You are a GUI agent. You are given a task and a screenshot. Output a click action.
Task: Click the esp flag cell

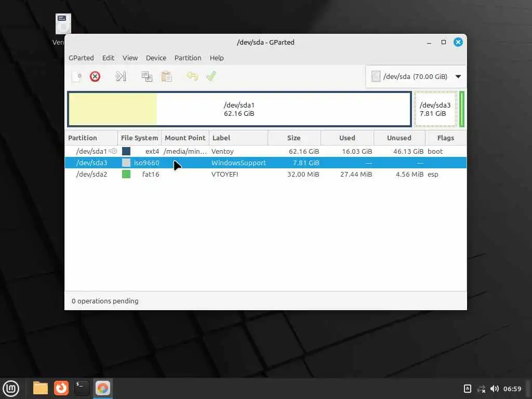tap(433, 175)
